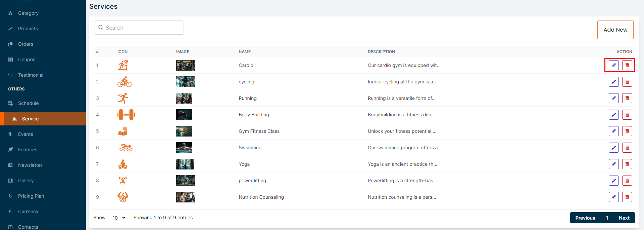Edit the Running service row
Viewport: 644px width, 230px height.
(x=613, y=98)
